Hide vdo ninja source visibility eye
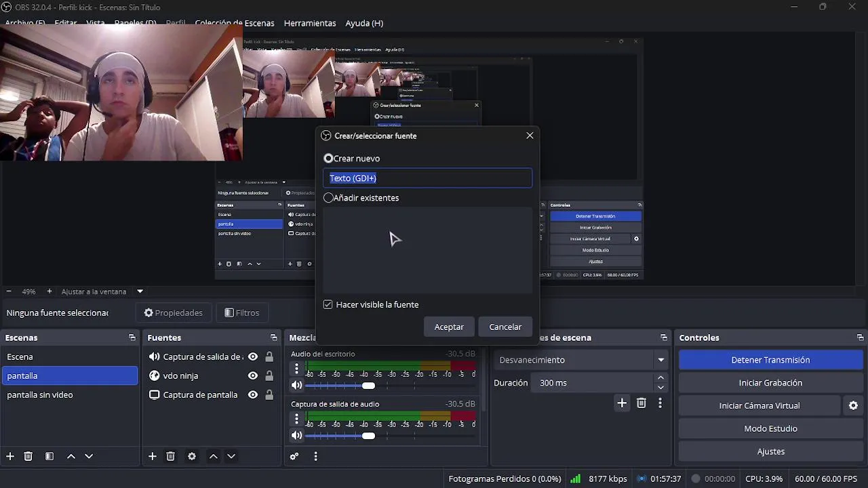Screen dimensions: 868x488 253,375
